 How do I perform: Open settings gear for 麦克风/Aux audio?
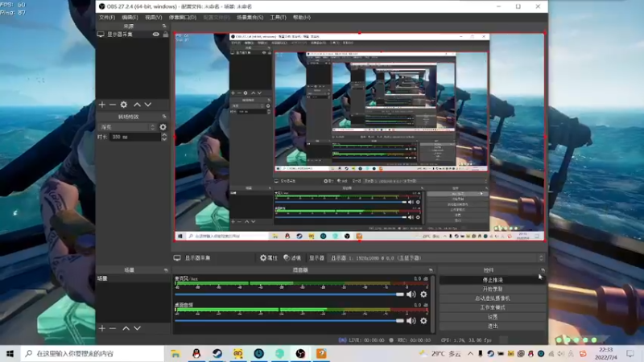point(423,294)
